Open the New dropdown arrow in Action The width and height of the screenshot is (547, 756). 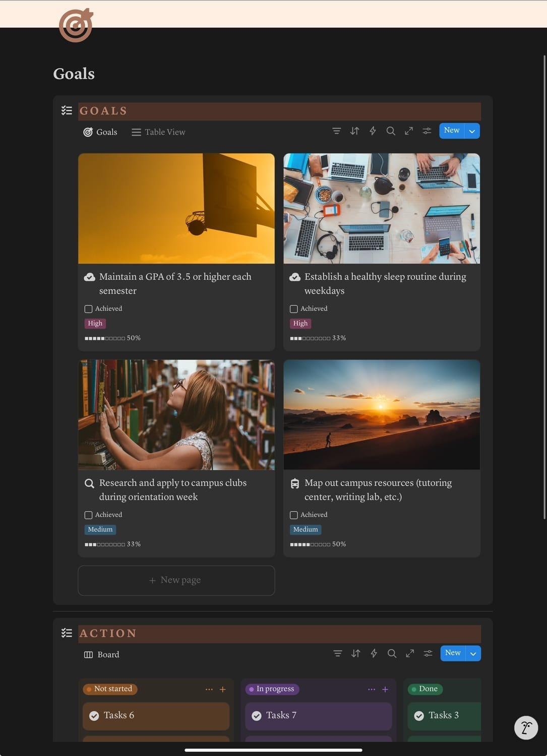[x=473, y=653]
